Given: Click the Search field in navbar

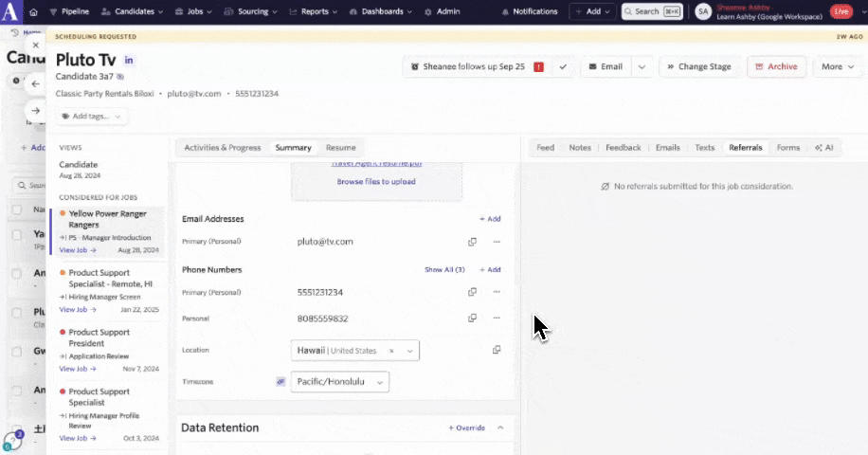Looking at the screenshot, I should [652, 11].
